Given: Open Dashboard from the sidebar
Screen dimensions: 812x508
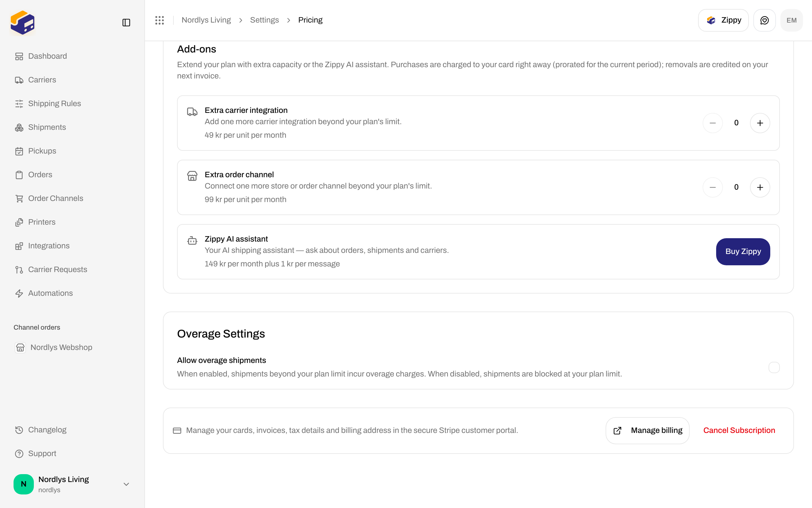Looking at the screenshot, I should 72,56.
